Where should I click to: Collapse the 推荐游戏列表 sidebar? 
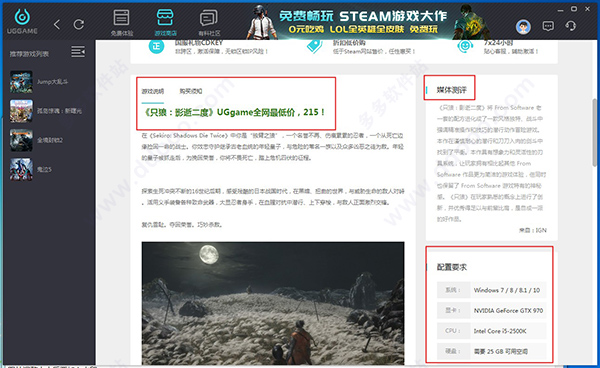pos(78,52)
